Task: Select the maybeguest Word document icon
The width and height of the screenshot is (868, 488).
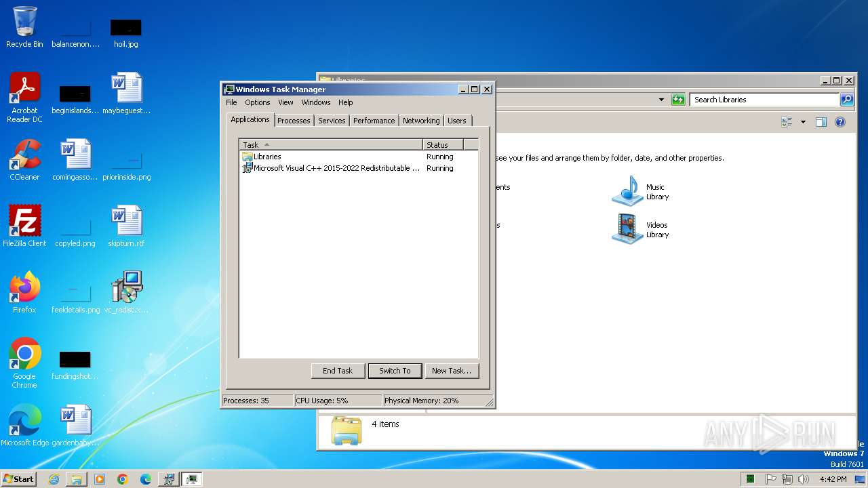Action: (126, 94)
